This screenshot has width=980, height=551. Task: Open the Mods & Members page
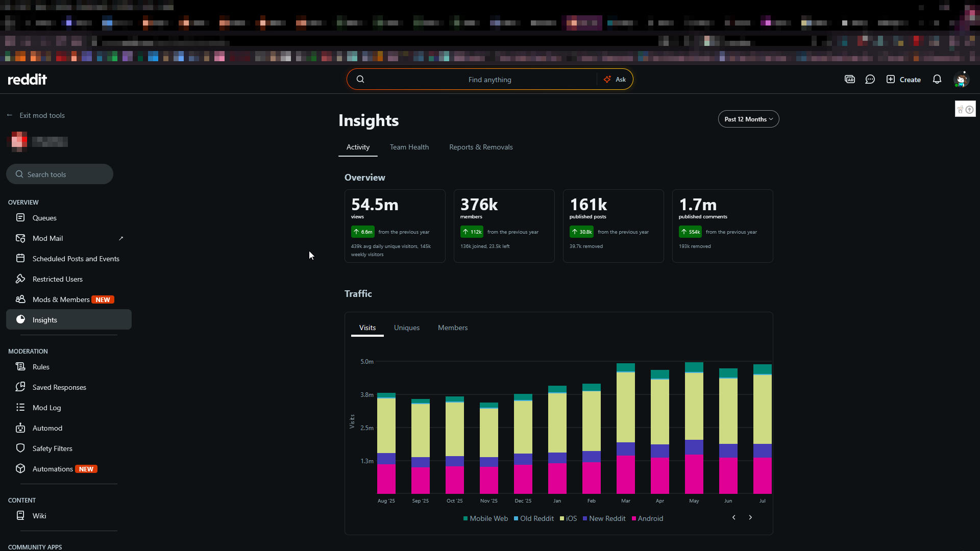click(69, 299)
